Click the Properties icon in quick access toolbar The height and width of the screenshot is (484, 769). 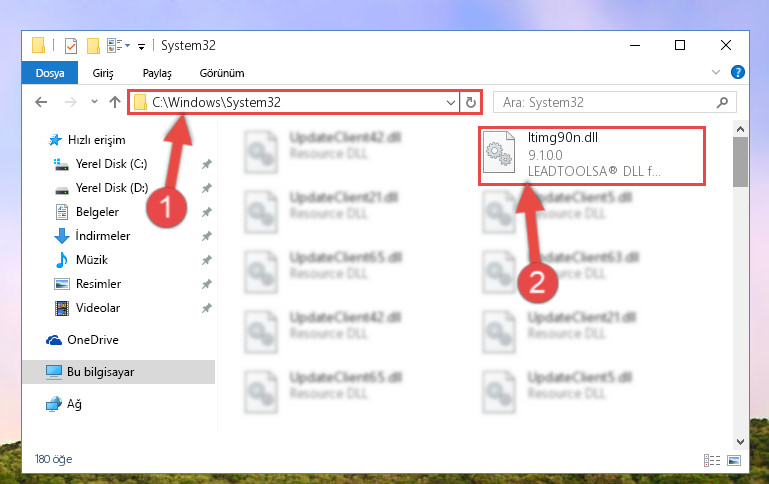click(x=71, y=46)
